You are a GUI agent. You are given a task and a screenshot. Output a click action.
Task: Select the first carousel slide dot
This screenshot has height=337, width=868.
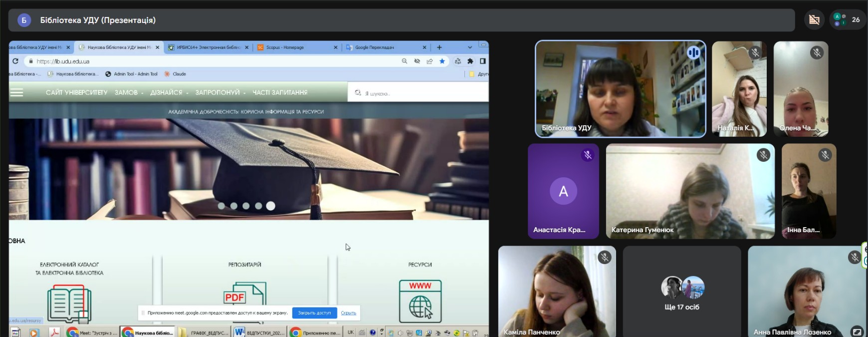tap(221, 206)
